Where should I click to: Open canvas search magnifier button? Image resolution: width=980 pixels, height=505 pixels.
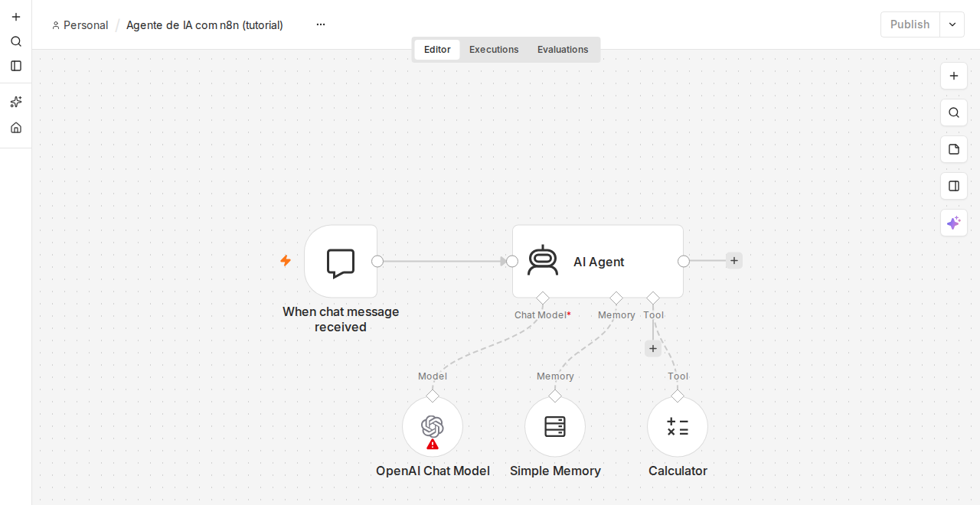point(954,112)
